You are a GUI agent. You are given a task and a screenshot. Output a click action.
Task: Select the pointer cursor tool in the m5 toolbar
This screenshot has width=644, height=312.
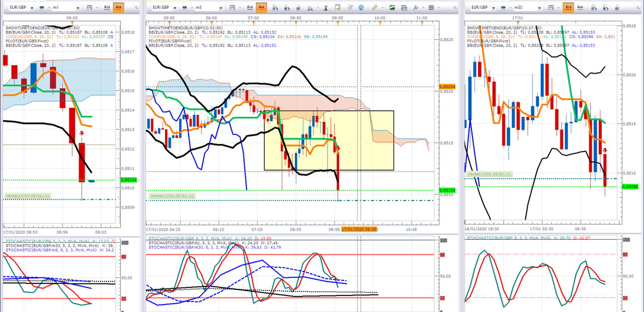[299, 8]
